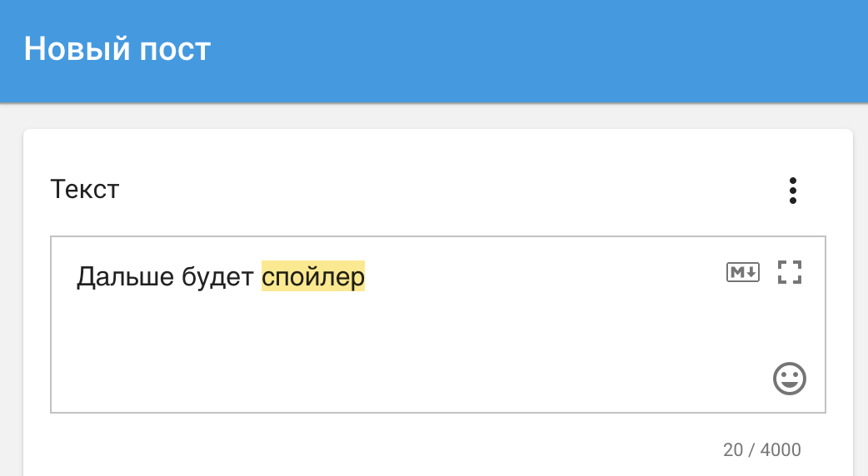
Task: Place cursor at end of «спойлер»
Action: (x=366, y=276)
